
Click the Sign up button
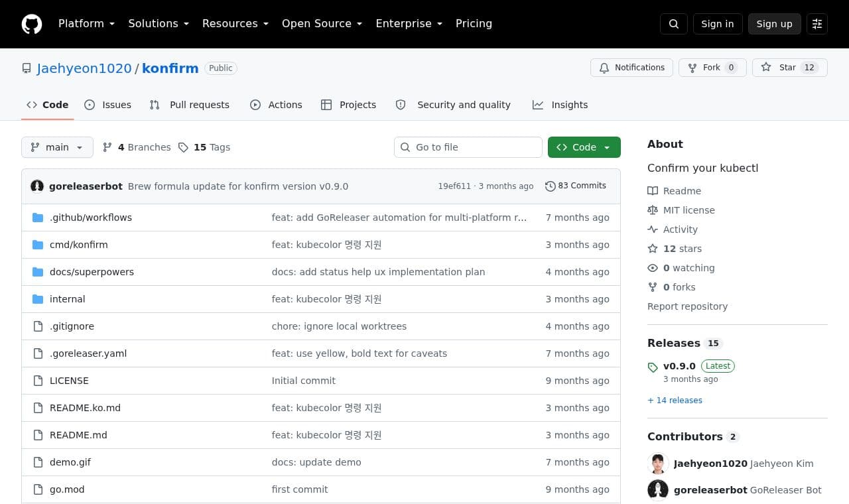coord(775,24)
